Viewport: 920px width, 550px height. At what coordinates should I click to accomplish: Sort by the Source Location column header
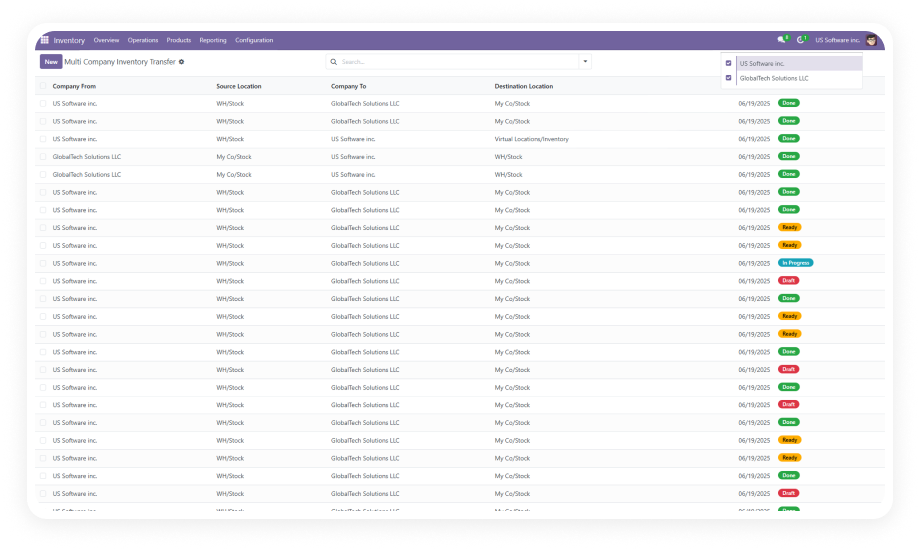(x=239, y=86)
